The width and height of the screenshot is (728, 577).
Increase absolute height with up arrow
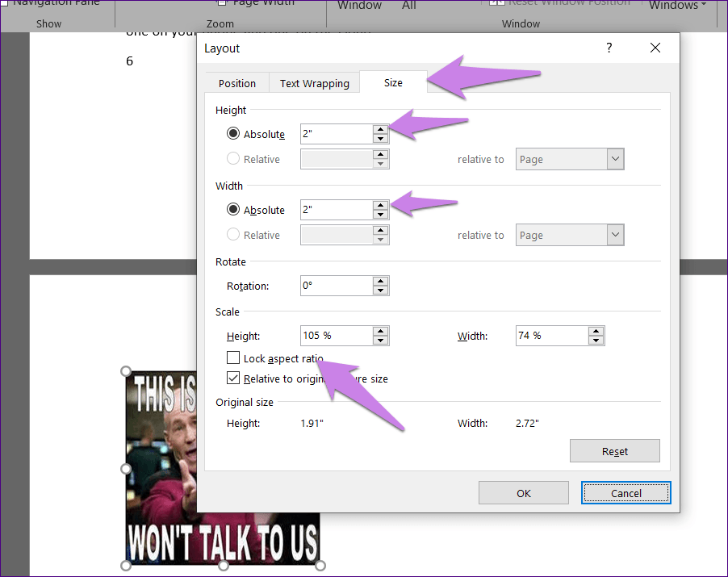pyautogui.click(x=380, y=129)
